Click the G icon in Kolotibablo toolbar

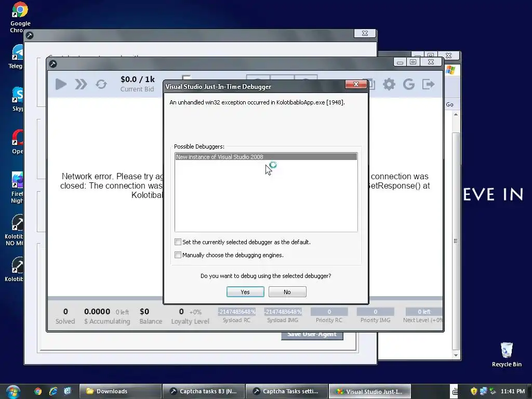(x=409, y=84)
